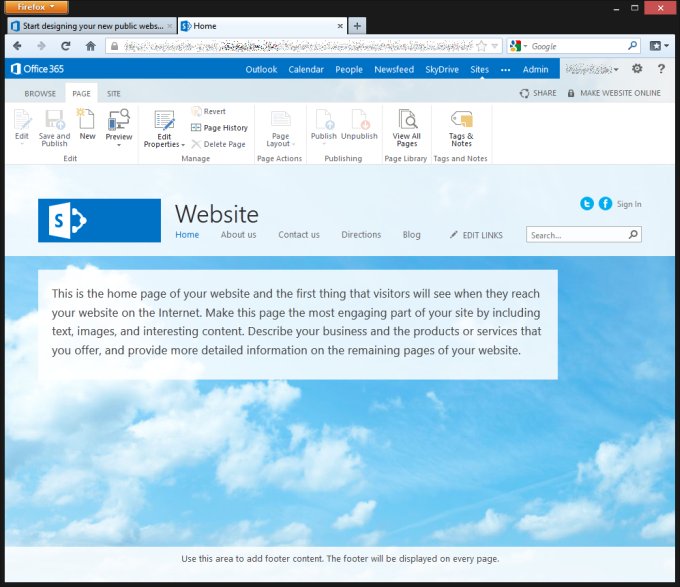Go back with the browser Back arrow

pos(17,46)
